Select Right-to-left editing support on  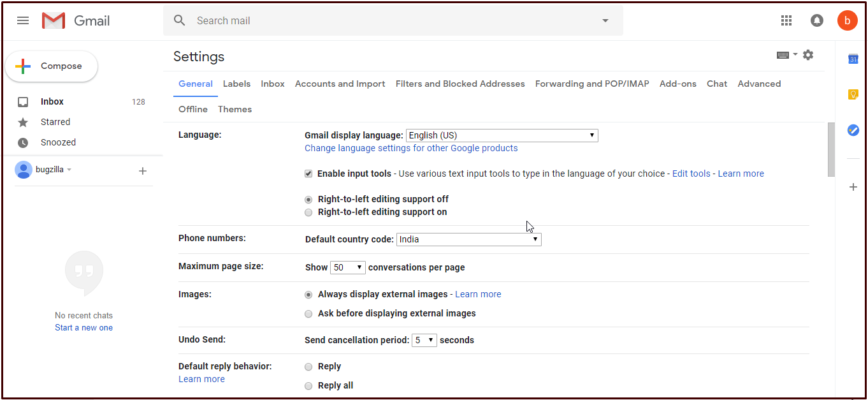coord(308,212)
